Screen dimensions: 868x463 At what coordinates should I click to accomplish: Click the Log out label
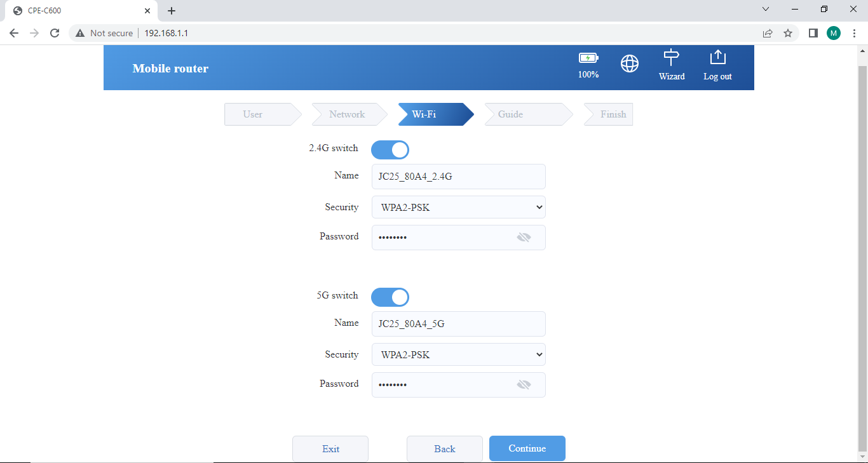tap(717, 77)
